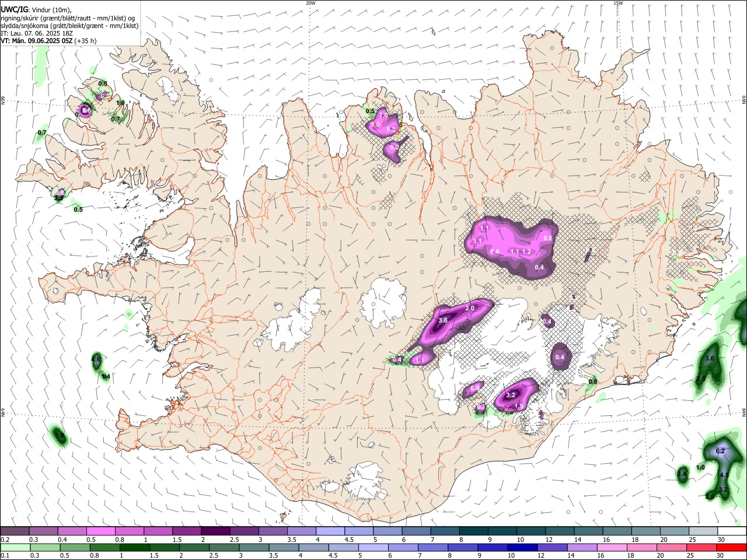Screen dimensions: 747x560
Task: Click the upper legend label '0.2'
Action: 6,540
